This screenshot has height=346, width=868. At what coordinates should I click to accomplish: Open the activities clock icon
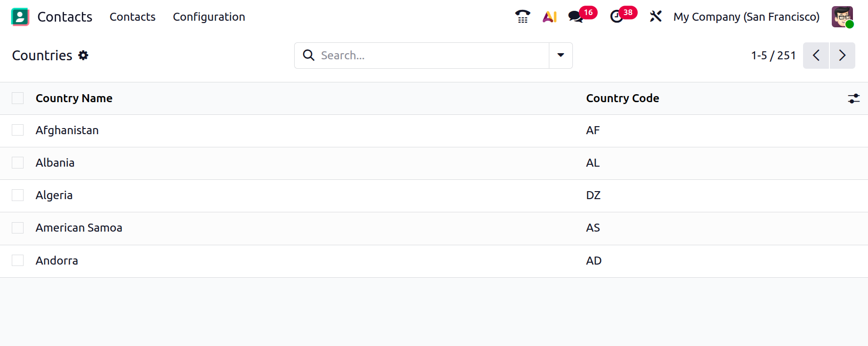click(x=617, y=17)
